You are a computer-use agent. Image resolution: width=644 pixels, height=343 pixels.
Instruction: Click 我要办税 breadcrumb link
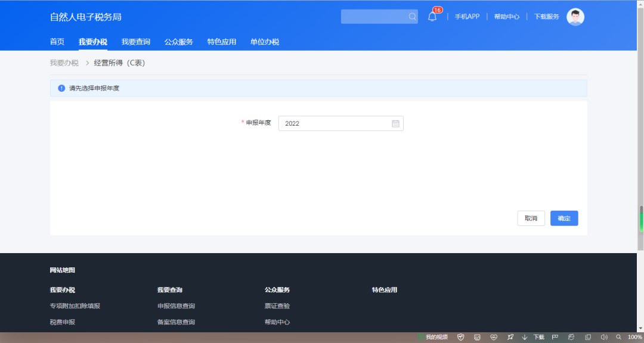64,63
